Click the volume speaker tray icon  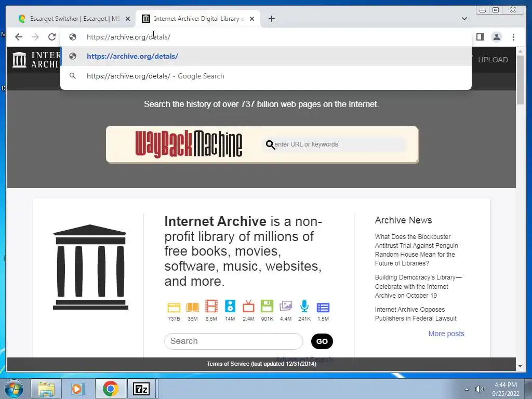[x=479, y=389]
